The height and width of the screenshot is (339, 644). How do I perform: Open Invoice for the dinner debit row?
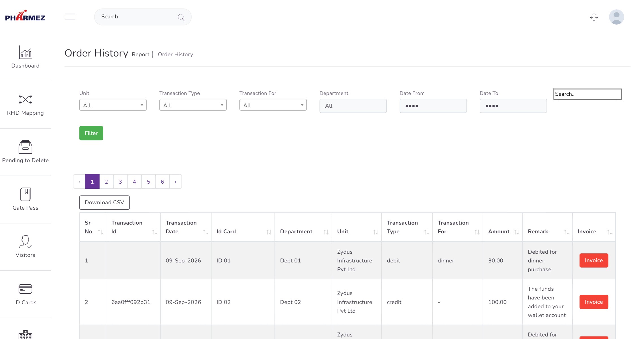coord(594,260)
